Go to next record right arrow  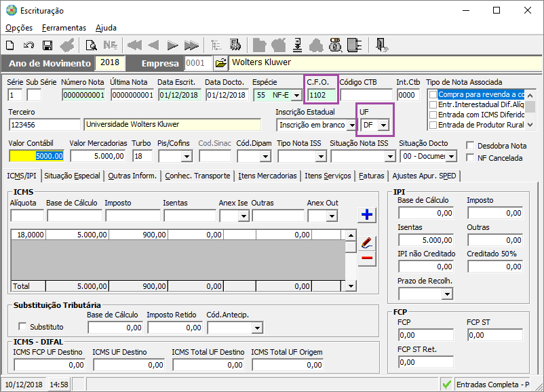click(x=172, y=45)
